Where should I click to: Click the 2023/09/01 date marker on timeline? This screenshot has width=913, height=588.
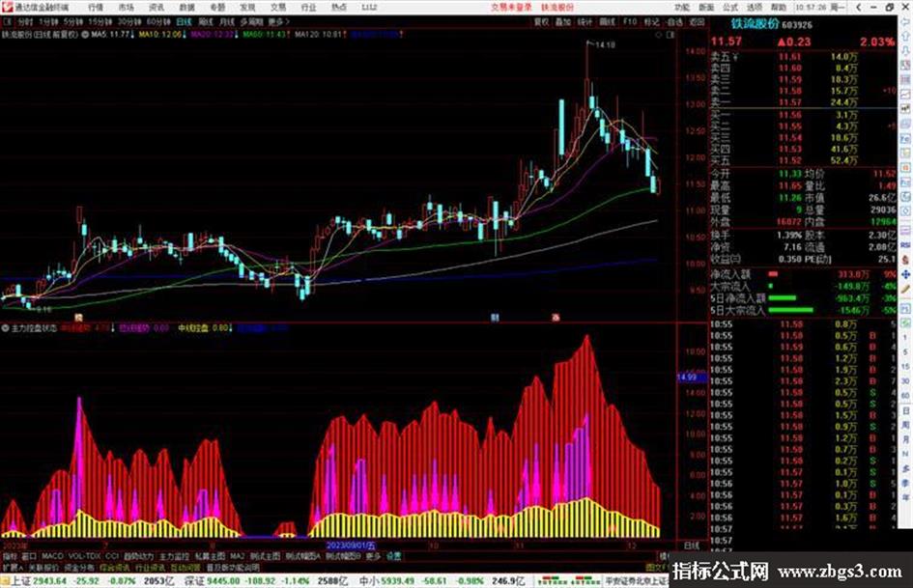tap(351, 546)
